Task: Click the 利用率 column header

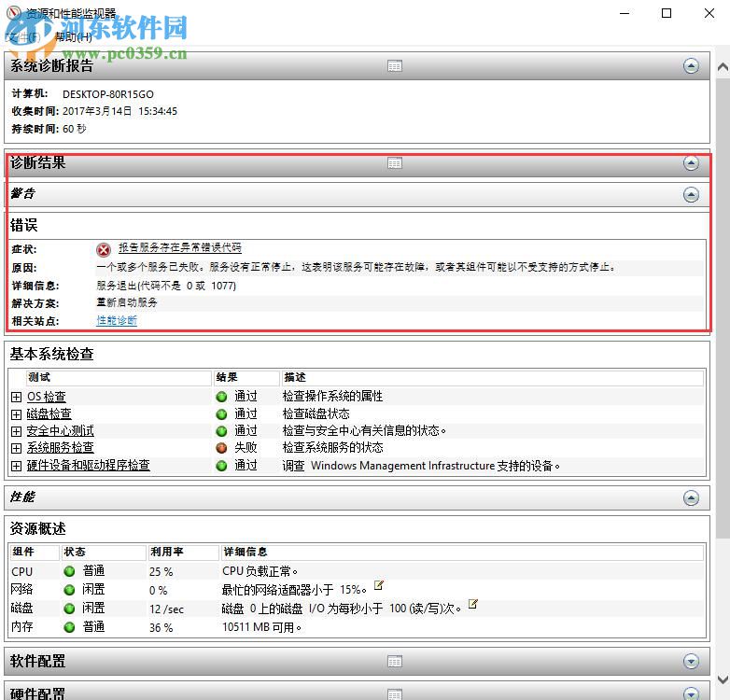Action: [183, 552]
